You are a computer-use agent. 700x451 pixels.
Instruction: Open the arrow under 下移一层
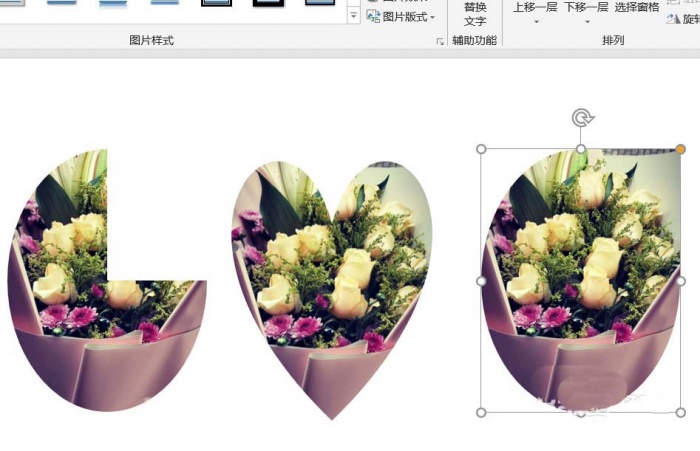pos(587,21)
